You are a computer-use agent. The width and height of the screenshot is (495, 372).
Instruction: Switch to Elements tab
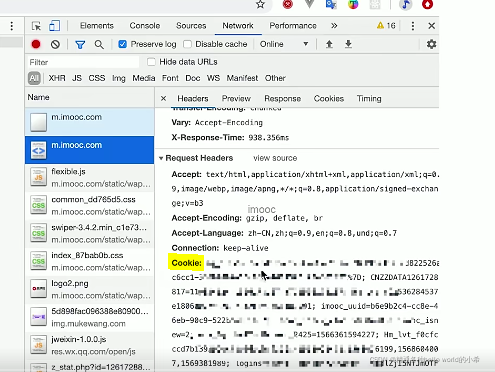pyautogui.click(x=97, y=26)
